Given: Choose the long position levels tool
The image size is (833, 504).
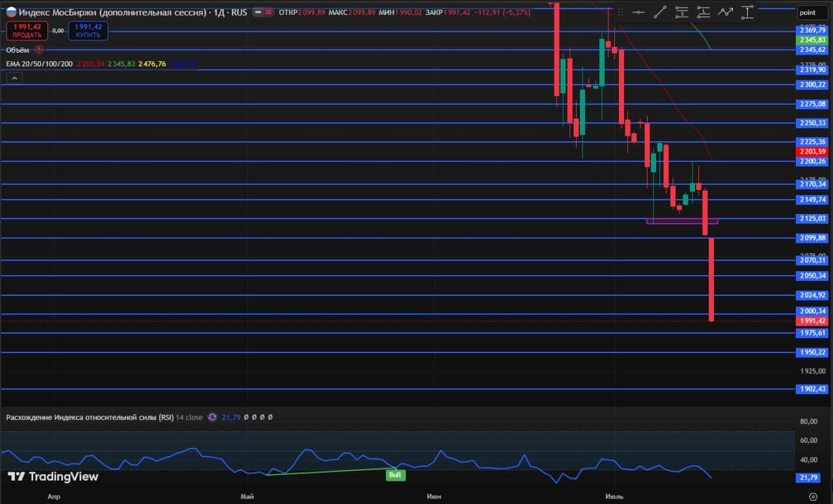Looking at the screenshot, I should pos(703,12).
